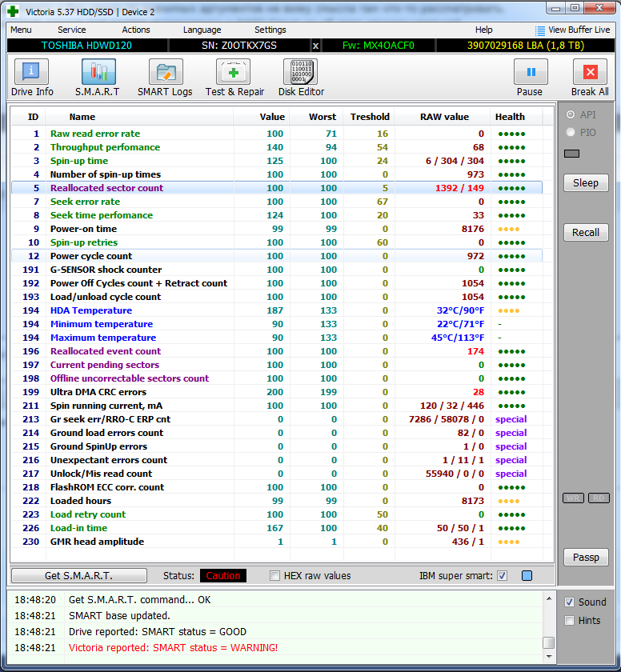Select the S.M.A.R.T toolbar icon
621x672 pixels.
(x=98, y=78)
